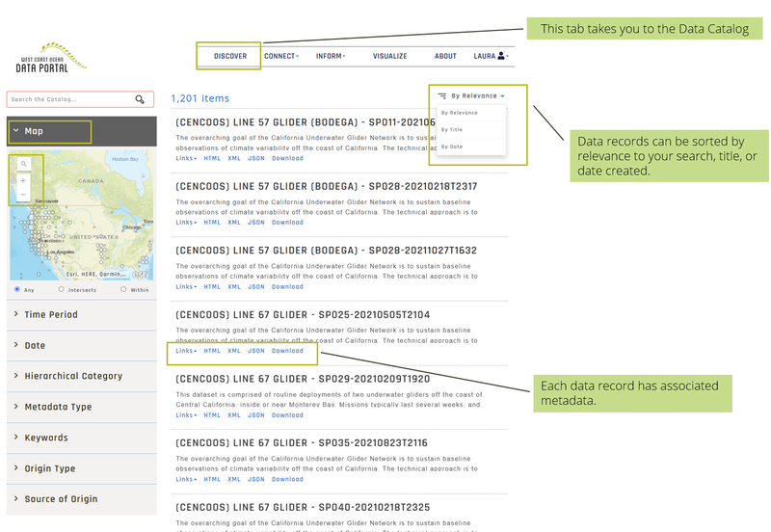Zoom out on the map
The height and width of the screenshot is (532, 771).
pyautogui.click(x=23, y=195)
